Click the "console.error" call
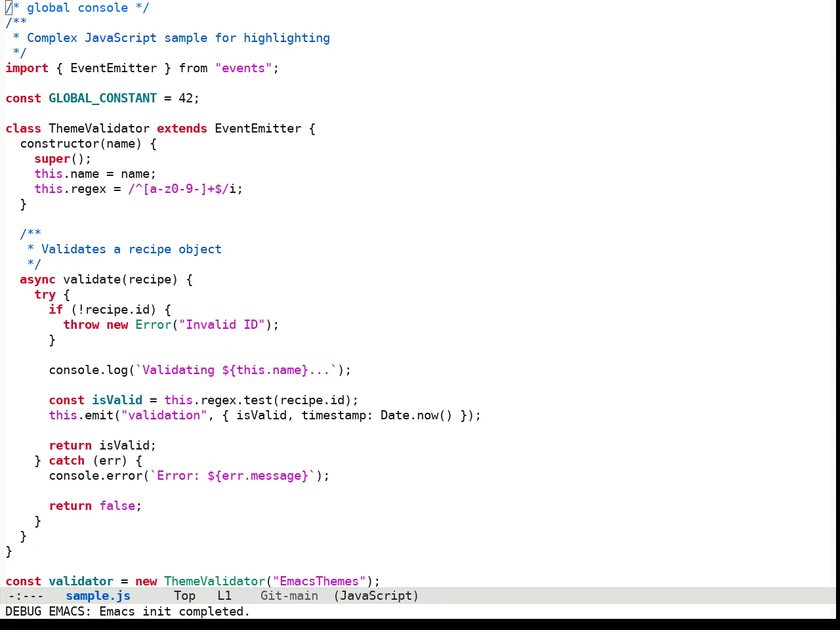The image size is (840, 630). (95, 476)
